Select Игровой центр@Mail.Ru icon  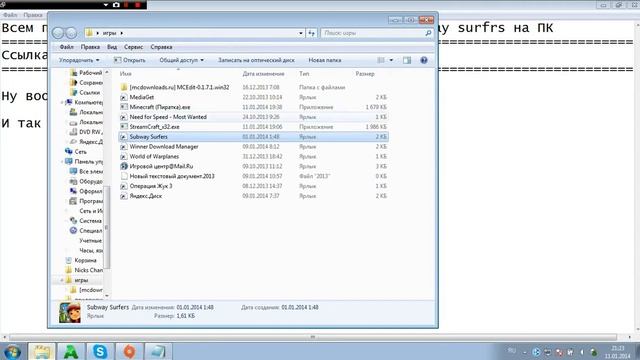(124, 166)
